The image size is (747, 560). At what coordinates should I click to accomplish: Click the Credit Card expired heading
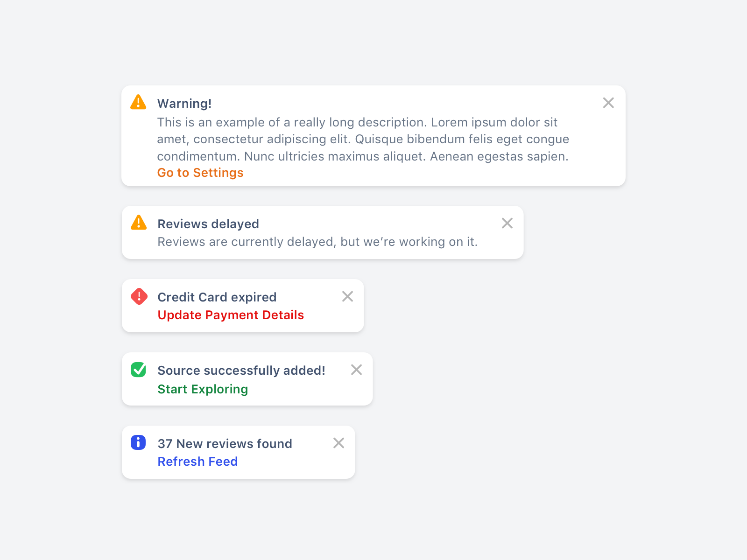click(x=217, y=297)
